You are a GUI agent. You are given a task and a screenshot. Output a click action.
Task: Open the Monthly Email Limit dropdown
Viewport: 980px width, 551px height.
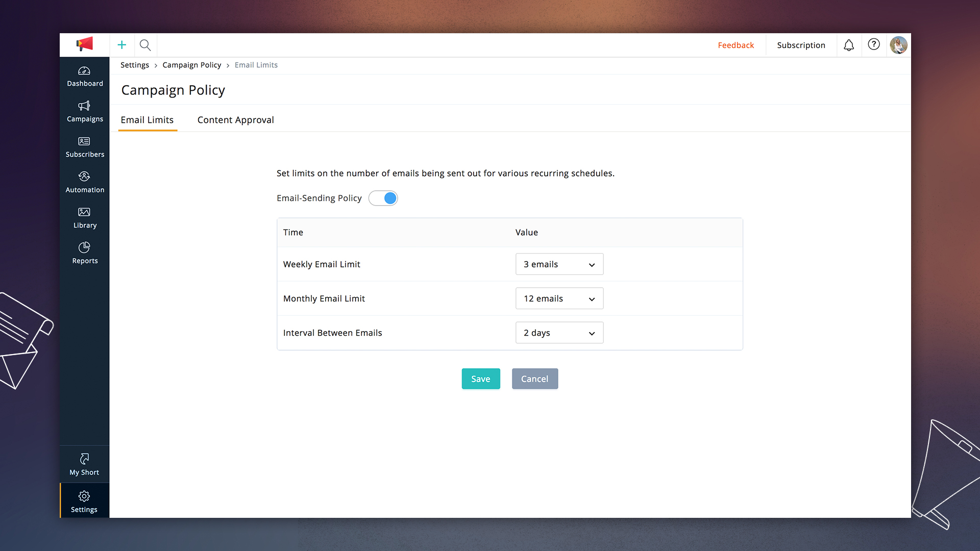pos(559,298)
